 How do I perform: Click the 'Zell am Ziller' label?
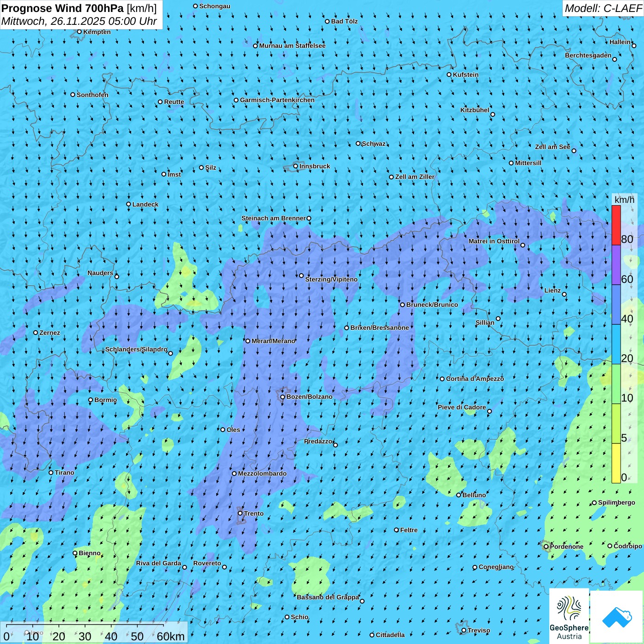point(415,177)
